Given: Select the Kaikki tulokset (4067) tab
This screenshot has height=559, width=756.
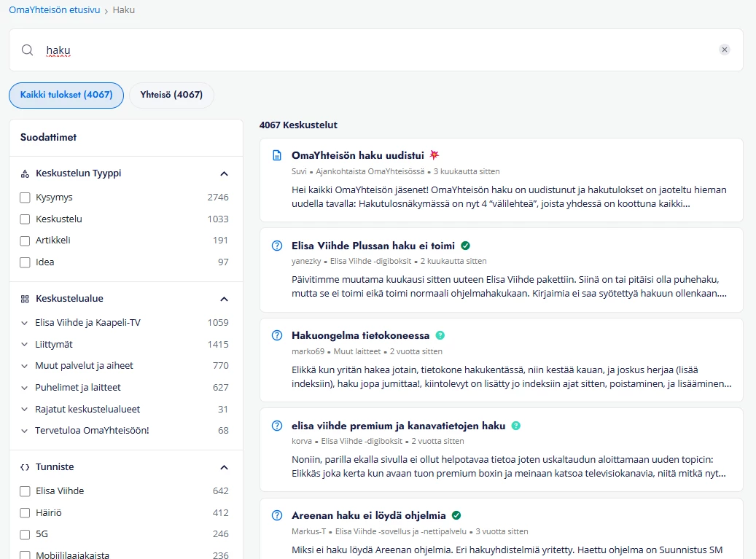Looking at the screenshot, I should (66, 95).
